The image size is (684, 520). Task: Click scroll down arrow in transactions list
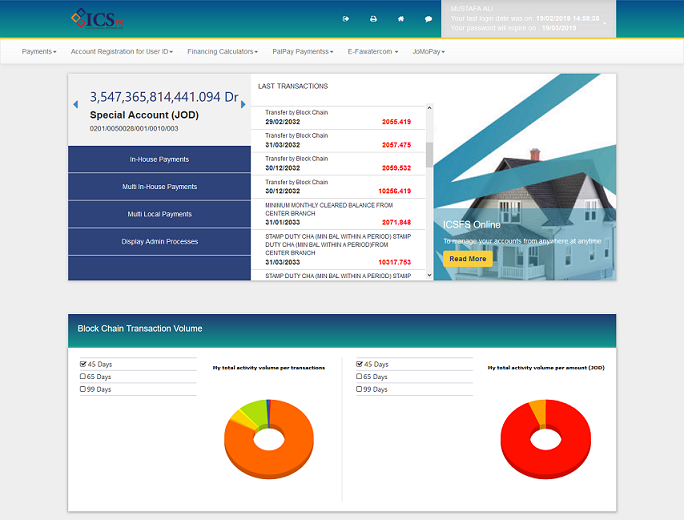[x=429, y=275]
